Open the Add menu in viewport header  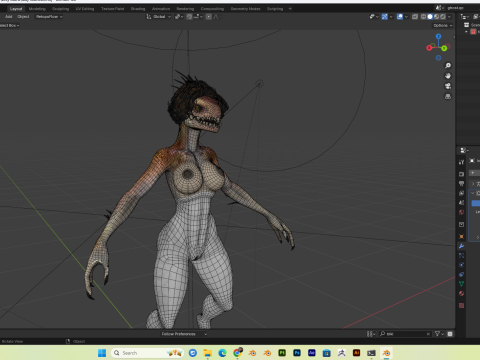pos(8,17)
